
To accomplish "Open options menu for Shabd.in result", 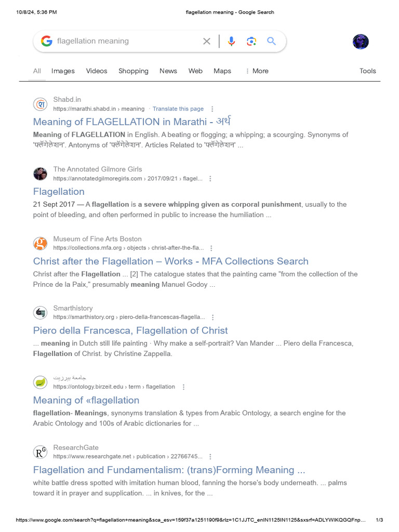I will click(212, 109).
